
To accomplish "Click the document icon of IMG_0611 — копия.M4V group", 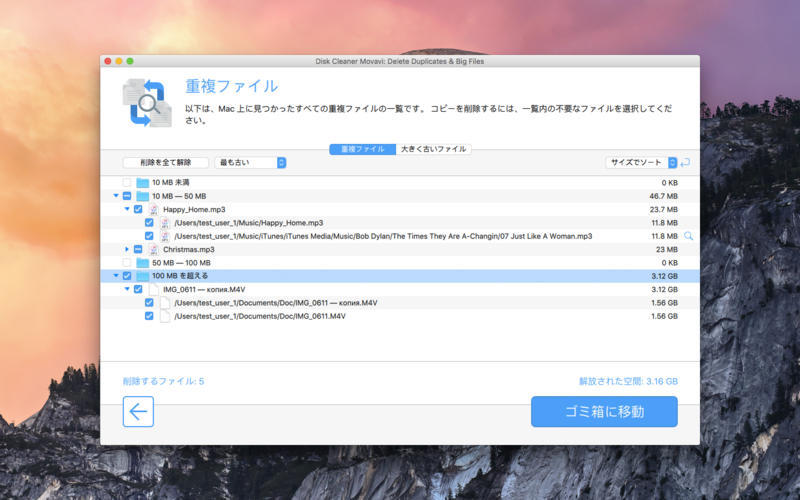I will (x=154, y=289).
